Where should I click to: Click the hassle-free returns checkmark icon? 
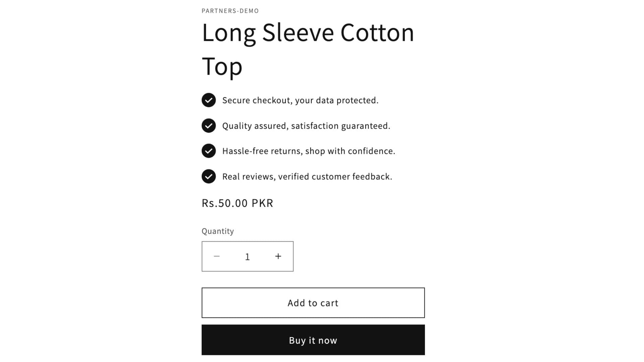coord(209,151)
